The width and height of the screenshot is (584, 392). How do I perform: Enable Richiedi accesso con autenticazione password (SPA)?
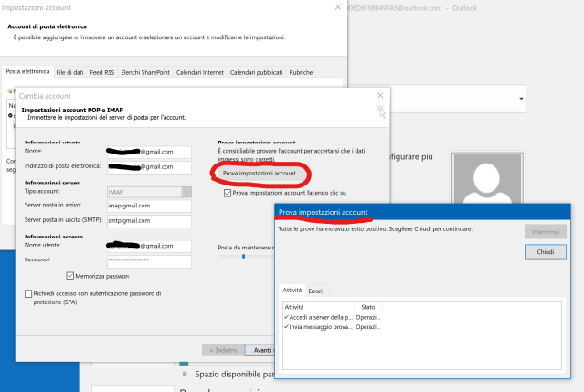(x=27, y=294)
